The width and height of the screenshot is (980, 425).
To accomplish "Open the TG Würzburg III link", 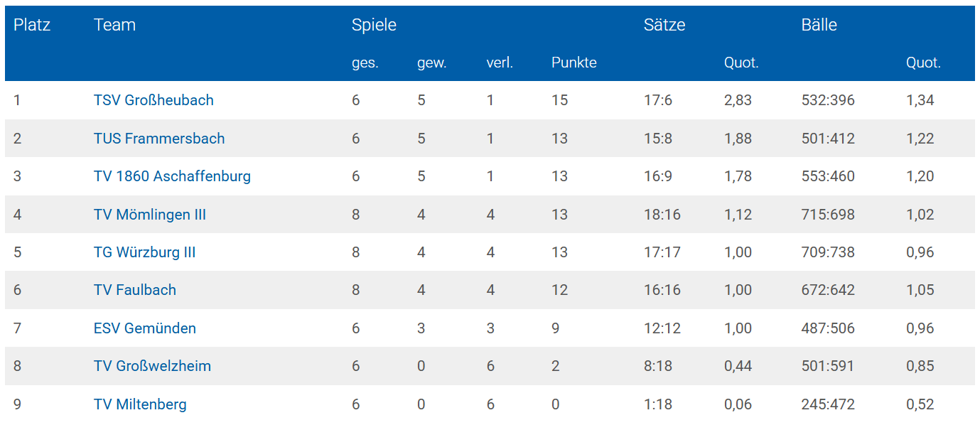I will [144, 252].
